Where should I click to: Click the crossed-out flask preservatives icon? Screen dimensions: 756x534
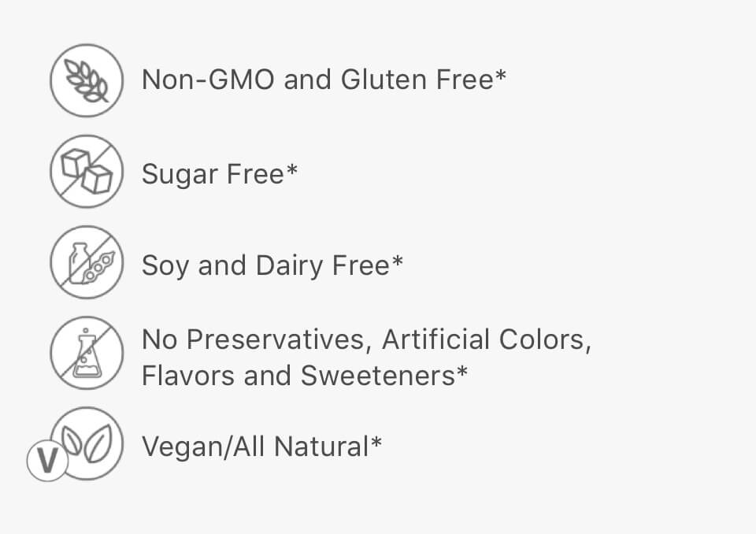point(87,353)
